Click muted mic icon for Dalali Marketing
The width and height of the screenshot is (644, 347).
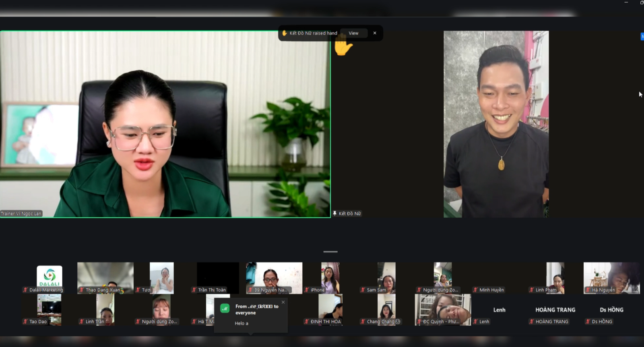click(26, 290)
